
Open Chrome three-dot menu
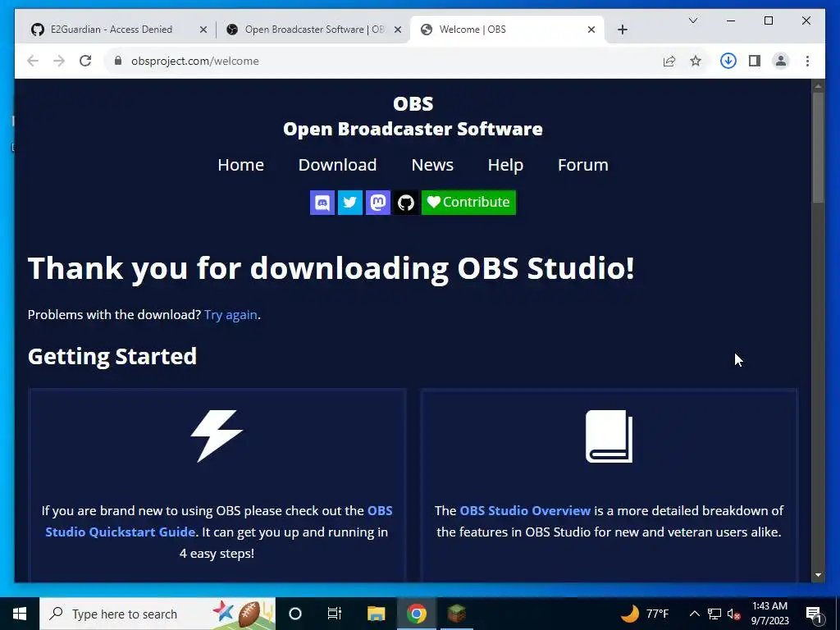(807, 61)
